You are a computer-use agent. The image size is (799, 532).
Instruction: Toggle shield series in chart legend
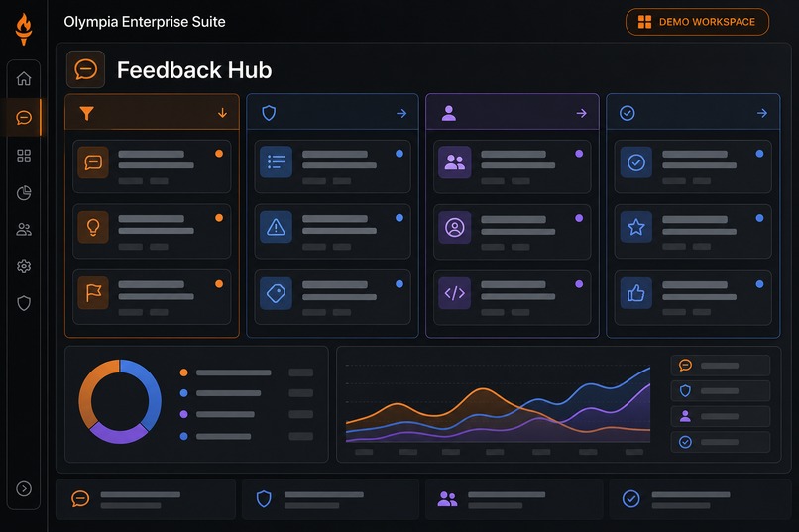(720, 391)
